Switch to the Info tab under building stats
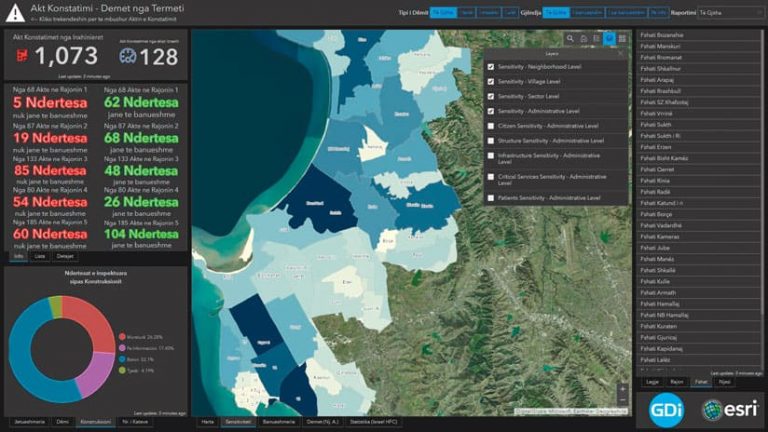768x432 pixels. point(19,256)
